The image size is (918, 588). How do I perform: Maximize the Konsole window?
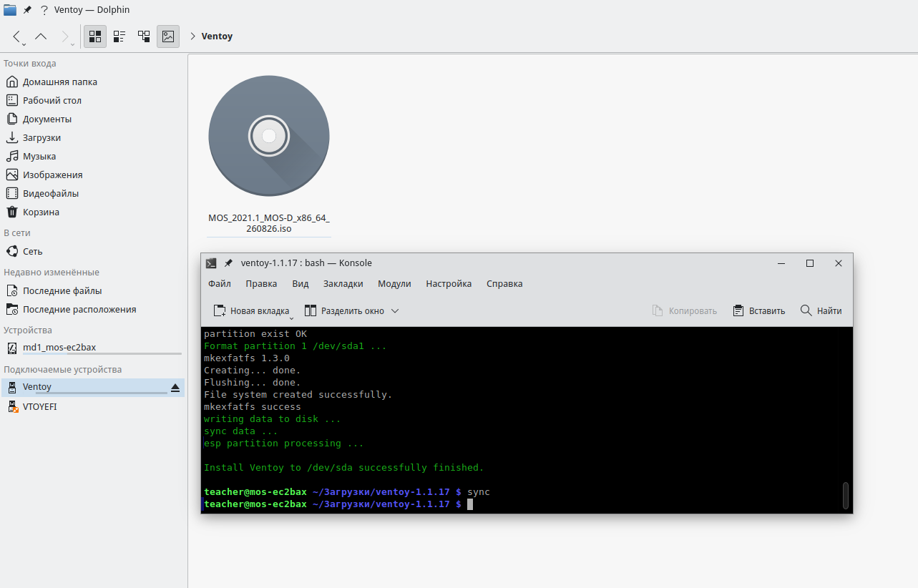810,263
